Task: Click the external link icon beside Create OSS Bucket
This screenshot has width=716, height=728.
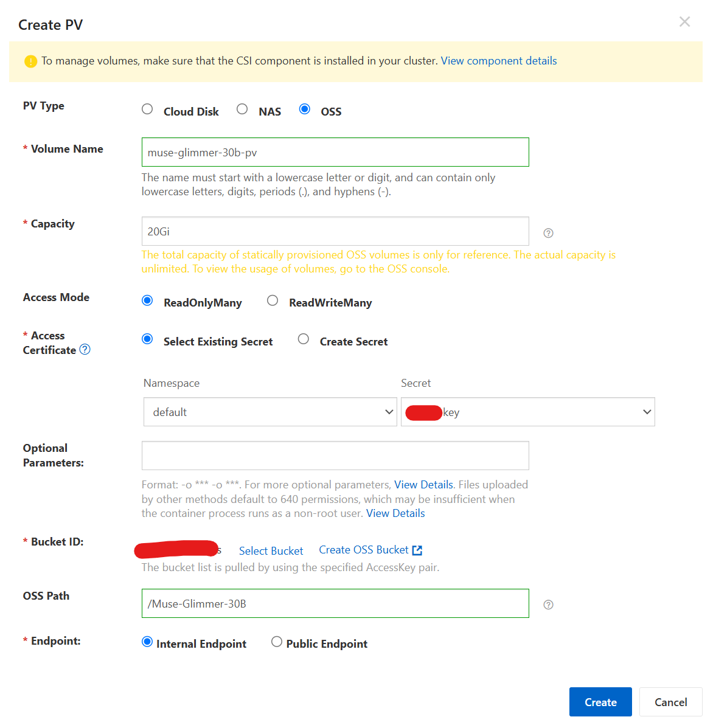Action: [417, 550]
